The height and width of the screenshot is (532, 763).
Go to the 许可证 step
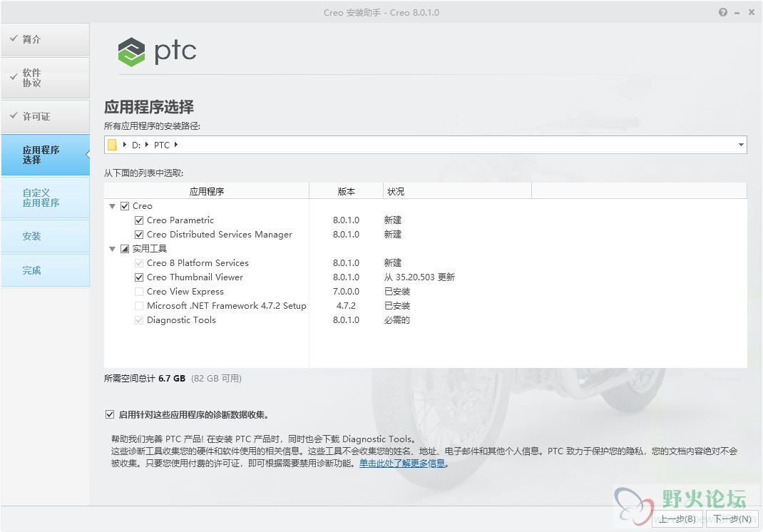tap(45, 116)
